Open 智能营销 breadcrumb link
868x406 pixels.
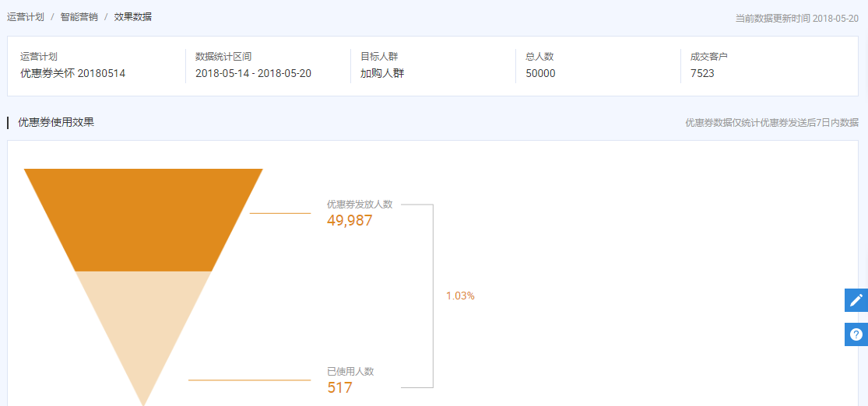(x=79, y=17)
